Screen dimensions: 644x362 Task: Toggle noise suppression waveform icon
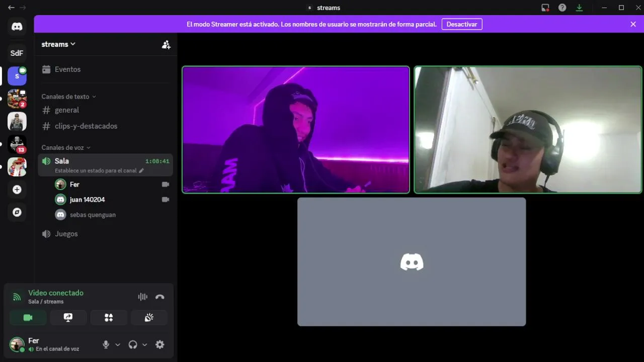pyautogui.click(x=143, y=297)
